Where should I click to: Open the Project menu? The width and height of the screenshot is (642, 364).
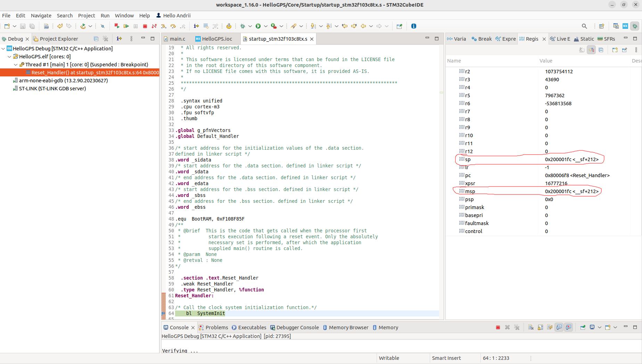tap(86, 16)
